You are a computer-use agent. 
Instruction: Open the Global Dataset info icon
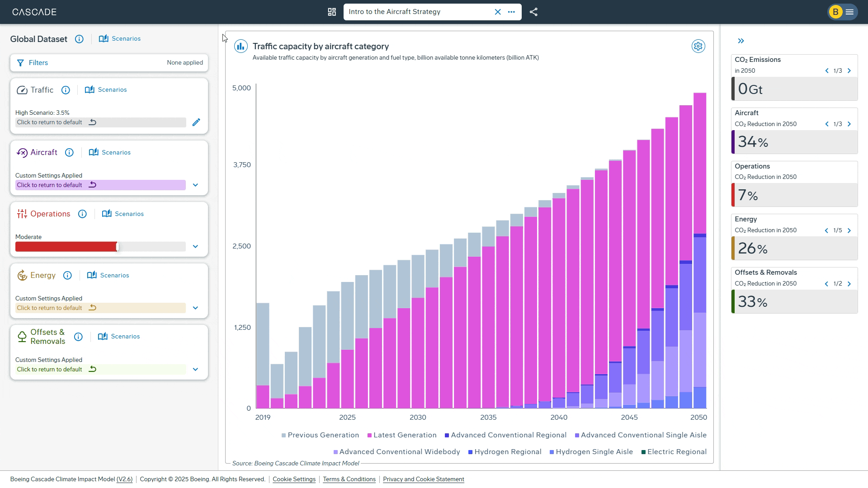[x=79, y=39]
